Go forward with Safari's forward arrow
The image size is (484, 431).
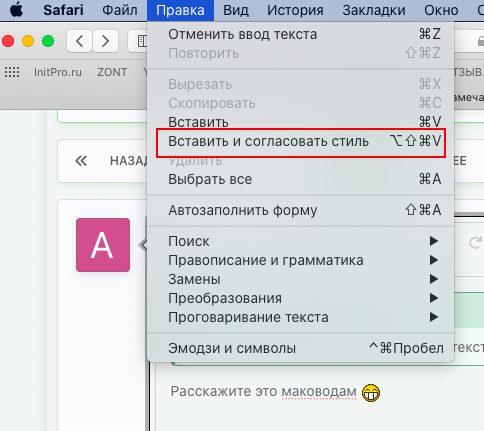pos(105,41)
